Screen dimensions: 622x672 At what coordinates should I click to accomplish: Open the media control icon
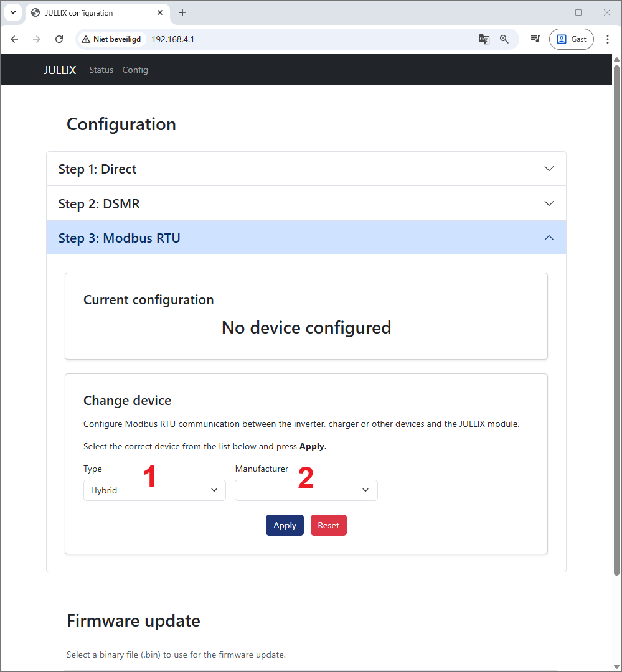(535, 39)
